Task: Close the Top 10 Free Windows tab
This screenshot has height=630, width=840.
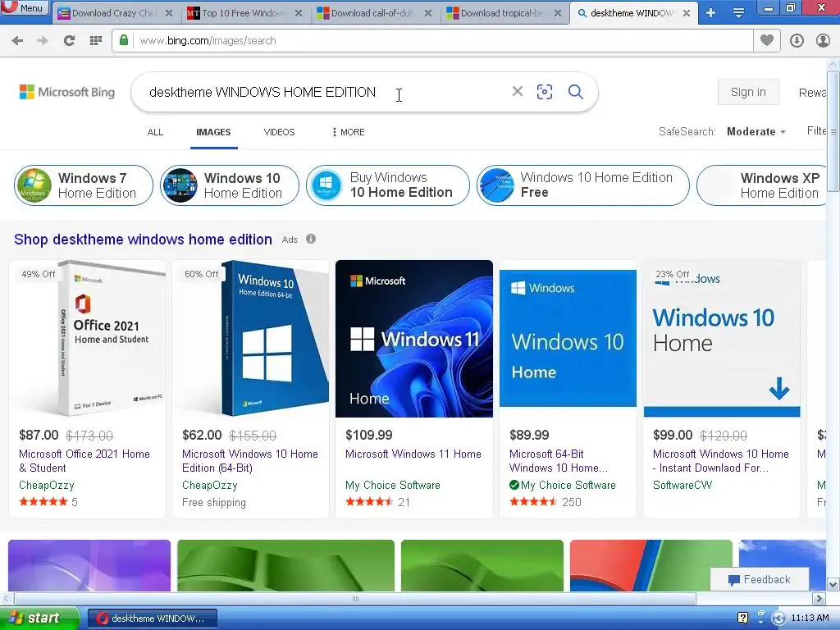Action: pyautogui.click(x=299, y=13)
